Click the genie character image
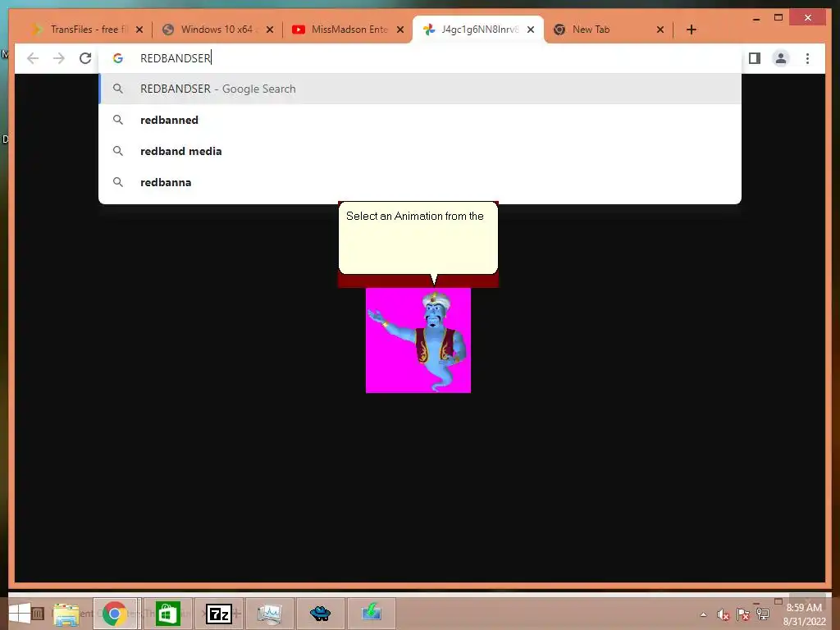The width and height of the screenshot is (840, 630). [x=418, y=340]
